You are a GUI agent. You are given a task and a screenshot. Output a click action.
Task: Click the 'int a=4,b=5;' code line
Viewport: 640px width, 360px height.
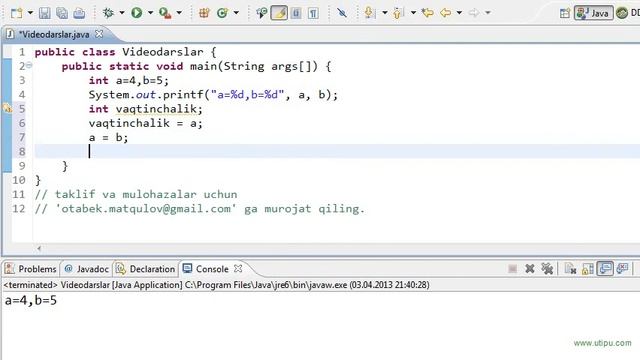(129, 80)
